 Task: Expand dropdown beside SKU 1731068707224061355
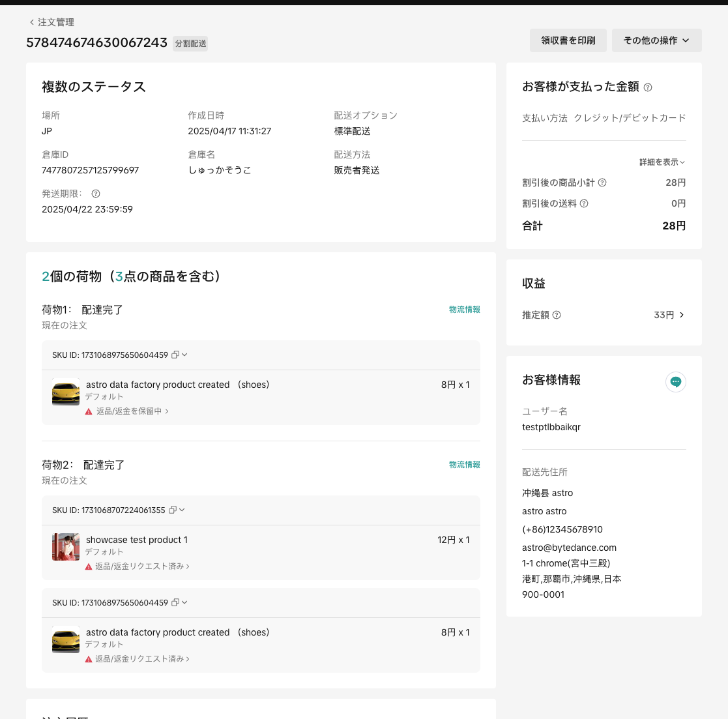(182, 510)
